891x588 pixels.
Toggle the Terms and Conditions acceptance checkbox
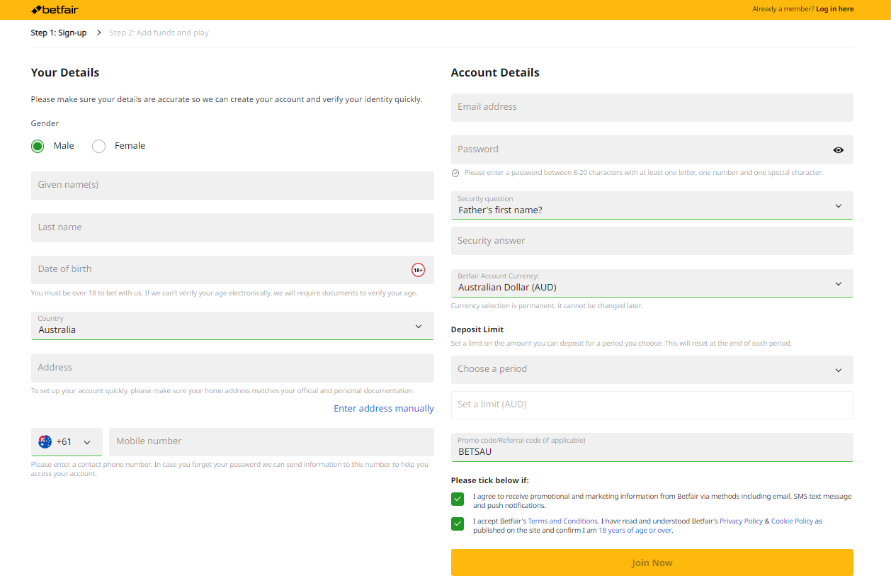[x=458, y=524]
